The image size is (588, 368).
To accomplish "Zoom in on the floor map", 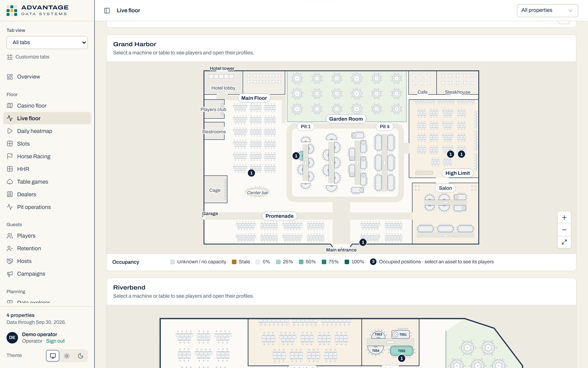I will 564,218.
